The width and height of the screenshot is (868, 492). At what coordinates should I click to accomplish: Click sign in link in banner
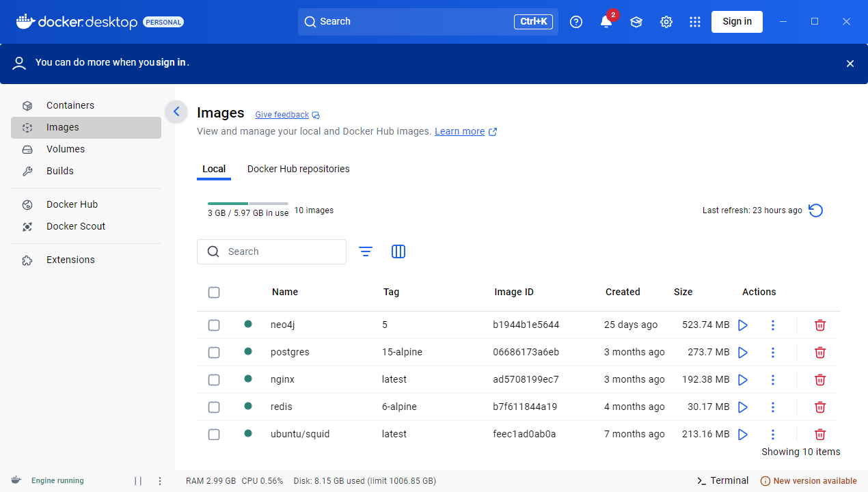coord(171,62)
